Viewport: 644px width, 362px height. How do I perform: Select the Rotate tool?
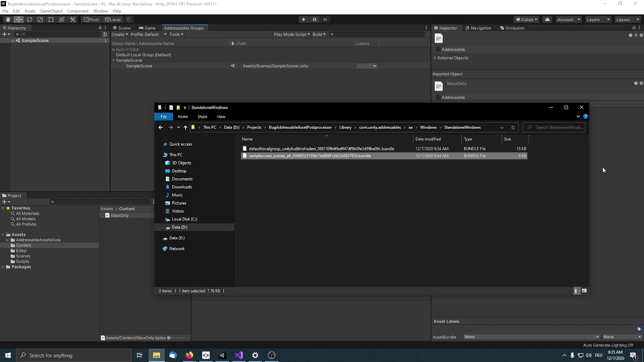(x=29, y=19)
